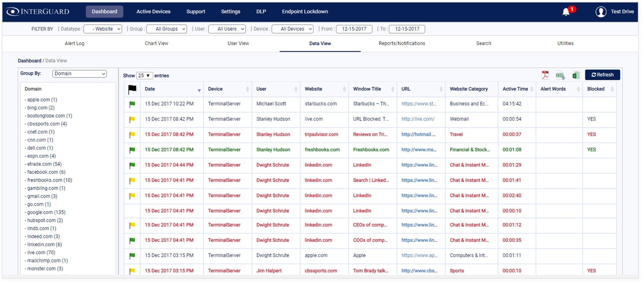Change the Show entries count dropdown

(x=144, y=76)
